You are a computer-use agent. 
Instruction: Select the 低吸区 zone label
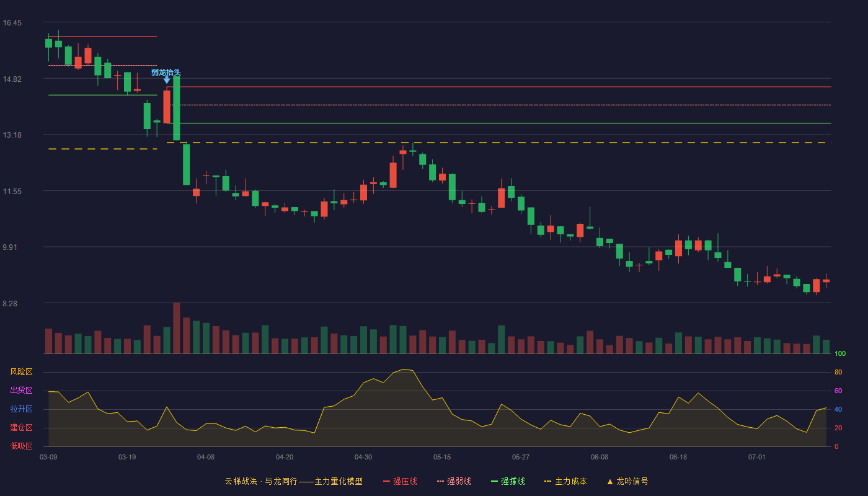[x=22, y=446]
